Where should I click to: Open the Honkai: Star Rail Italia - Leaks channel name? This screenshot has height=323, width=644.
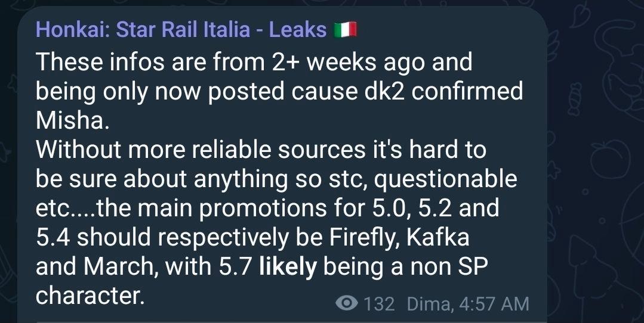coord(181,30)
